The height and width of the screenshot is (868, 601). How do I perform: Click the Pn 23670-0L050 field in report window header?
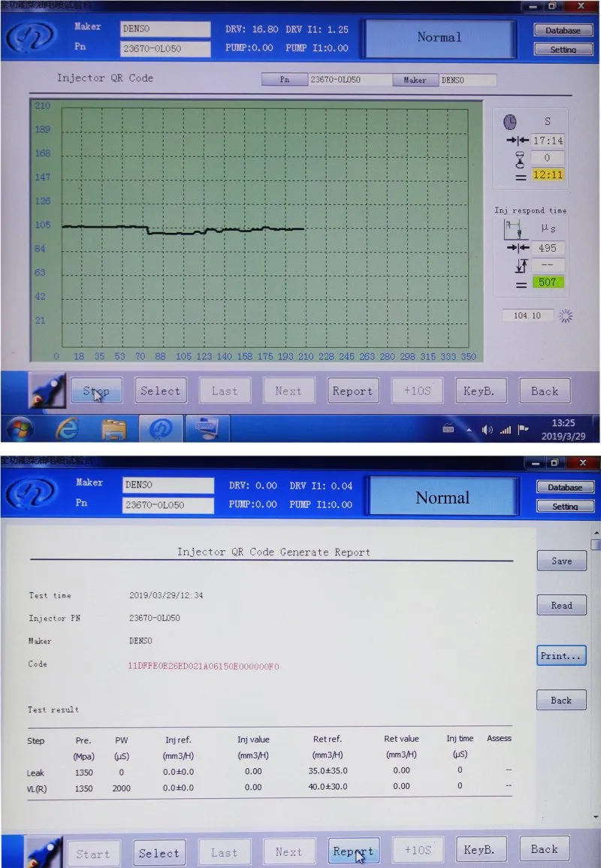coord(168,505)
